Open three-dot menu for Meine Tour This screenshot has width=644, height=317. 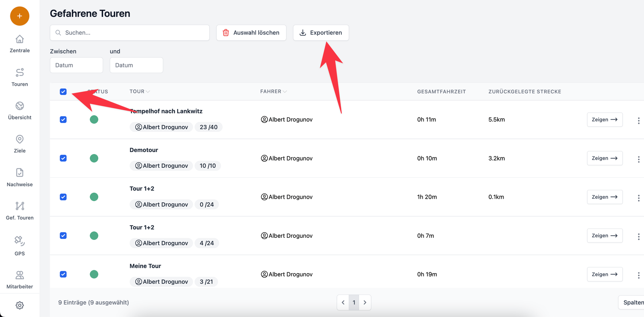638,275
